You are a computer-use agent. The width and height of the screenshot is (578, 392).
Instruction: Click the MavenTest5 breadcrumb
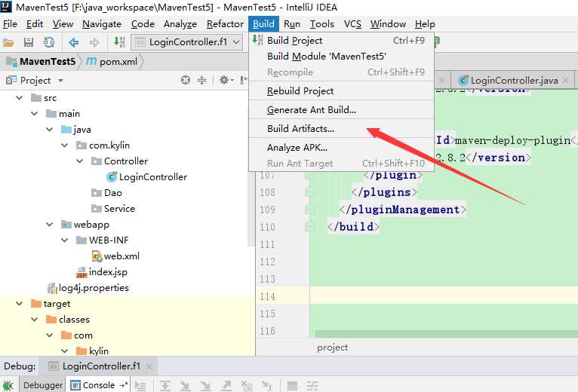(42, 62)
